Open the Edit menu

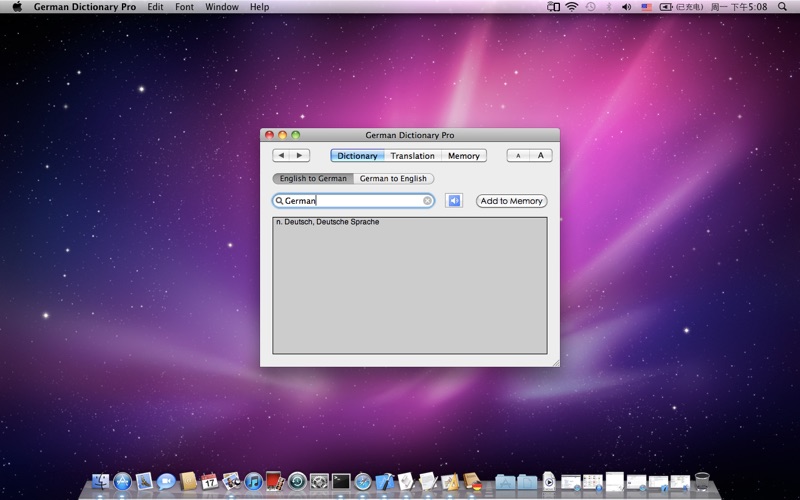click(x=155, y=7)
